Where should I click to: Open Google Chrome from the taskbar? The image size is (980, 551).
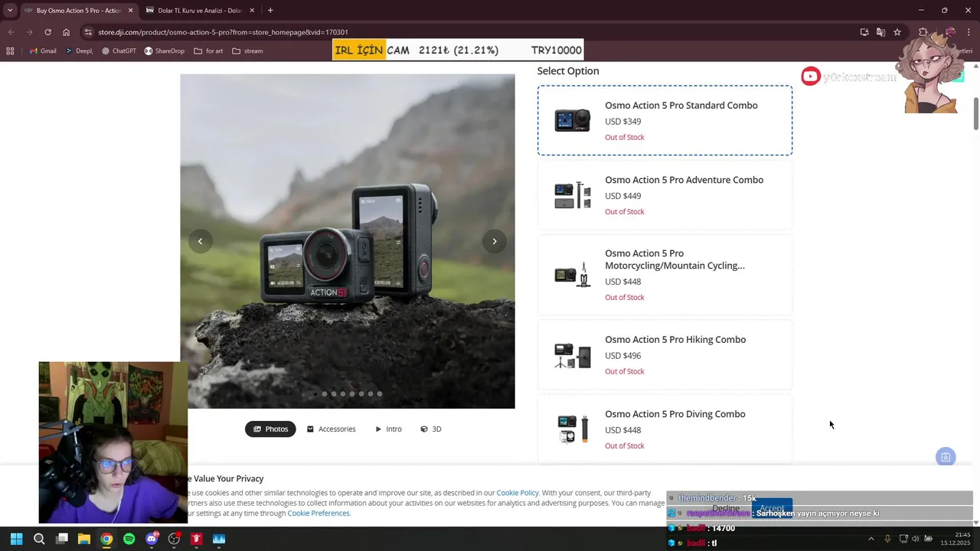tap(106, 539)
